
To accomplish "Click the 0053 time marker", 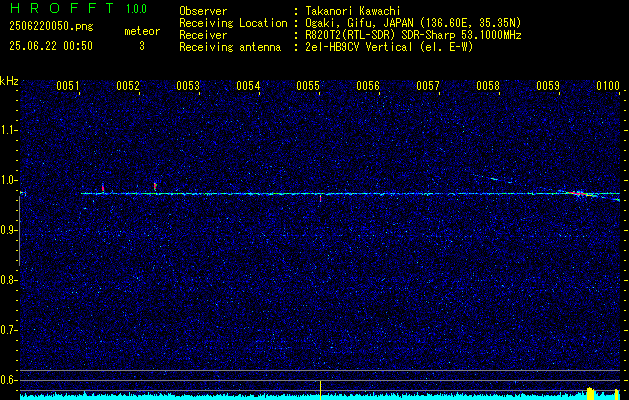I will pos(187,85).
